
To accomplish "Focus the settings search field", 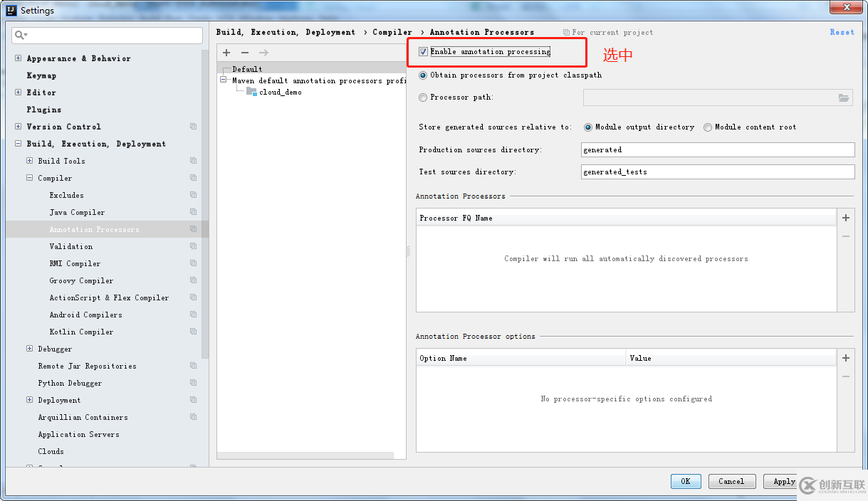I will [x=108, y=35].
